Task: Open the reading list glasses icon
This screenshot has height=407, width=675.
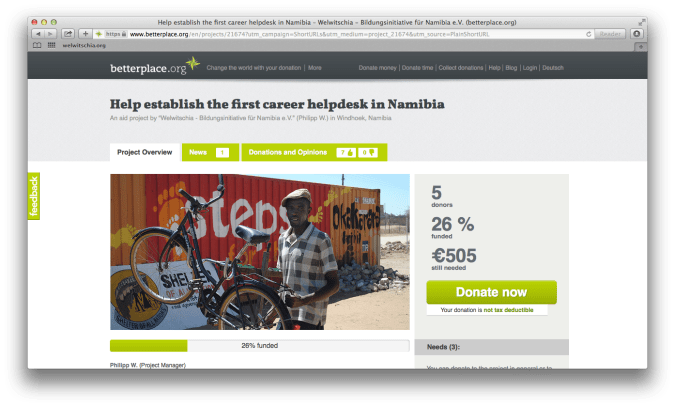Action: coord(38,45)
